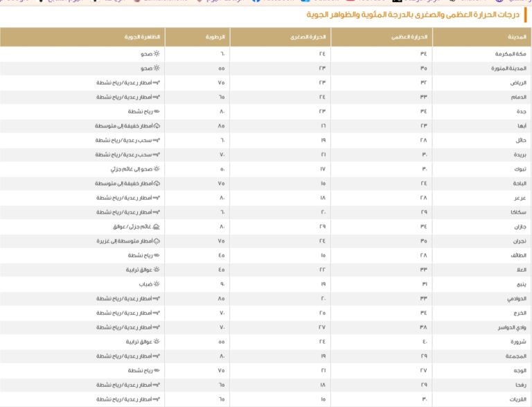Select the city name جازان
The width and height of the screenshot is (532, 407).
tap(520, 227)
